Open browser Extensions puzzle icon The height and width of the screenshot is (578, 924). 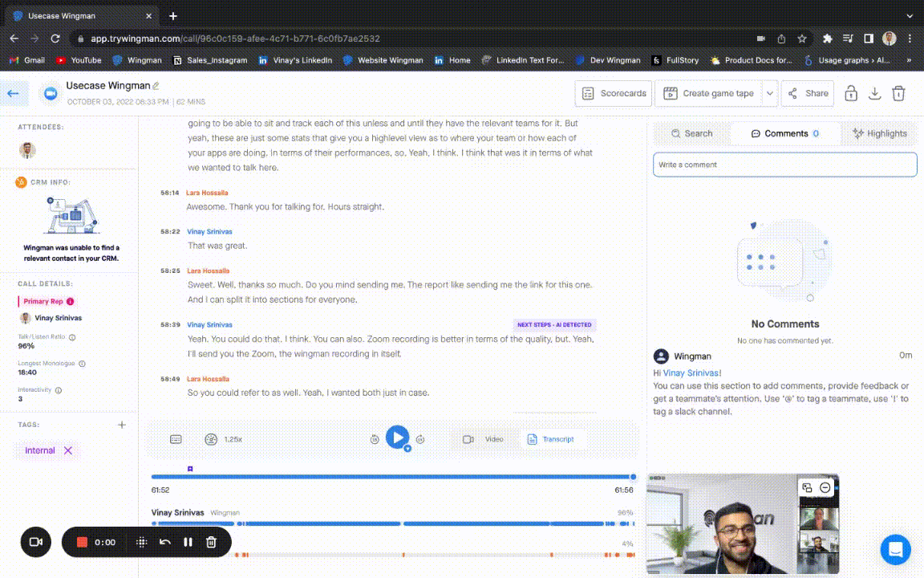coord(828,39)
